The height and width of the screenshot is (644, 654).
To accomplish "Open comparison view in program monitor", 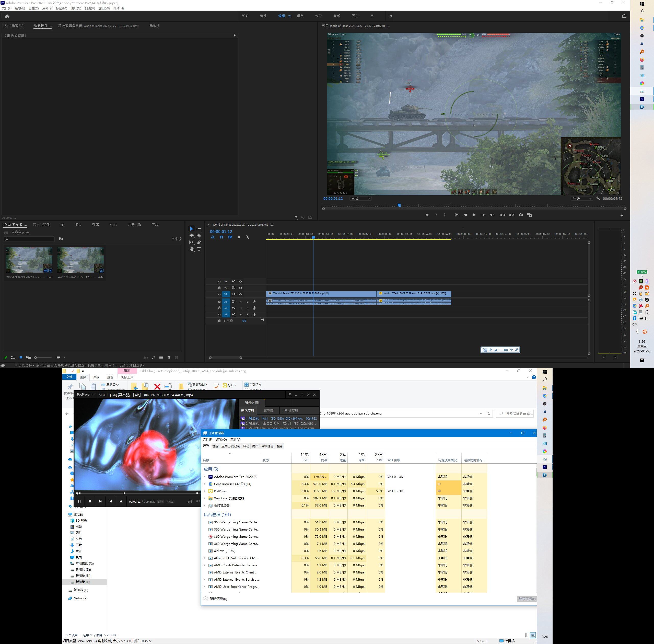I will (530, 215).
